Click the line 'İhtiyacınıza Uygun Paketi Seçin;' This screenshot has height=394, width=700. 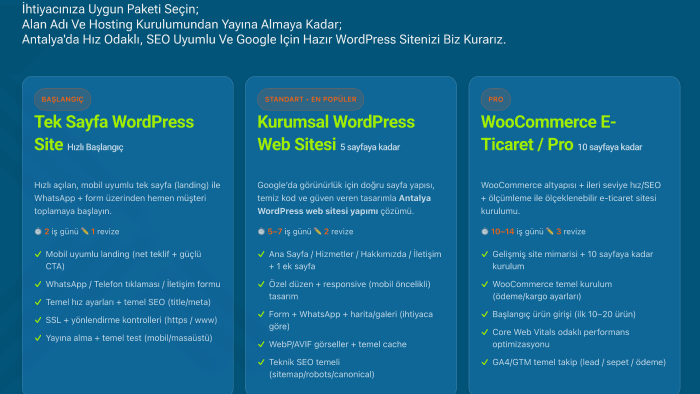tap(110, 9)
